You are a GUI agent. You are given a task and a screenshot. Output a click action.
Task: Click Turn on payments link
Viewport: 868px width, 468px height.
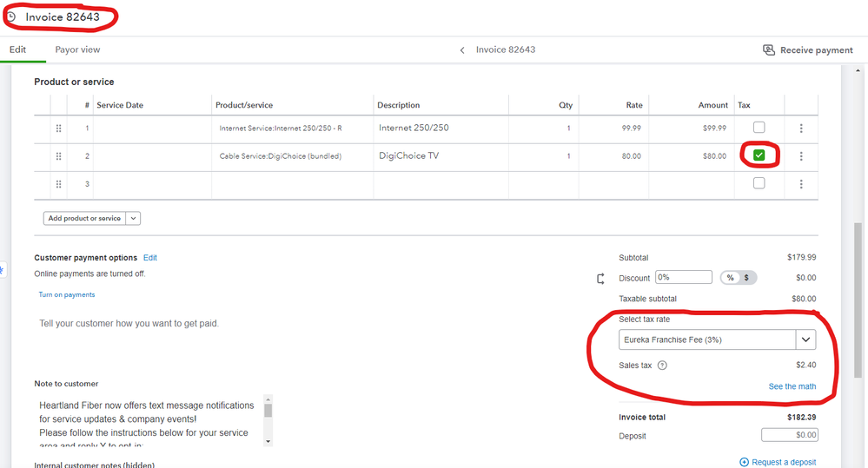coord(67,295)
